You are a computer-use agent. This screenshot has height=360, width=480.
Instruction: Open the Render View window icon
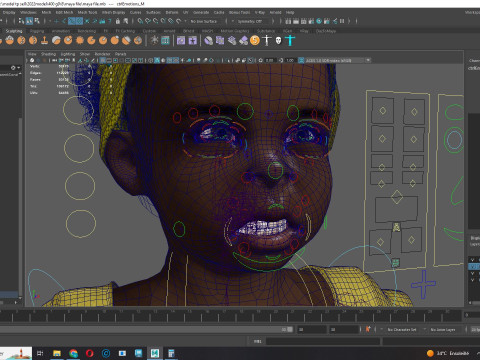(x=288, y=21)
